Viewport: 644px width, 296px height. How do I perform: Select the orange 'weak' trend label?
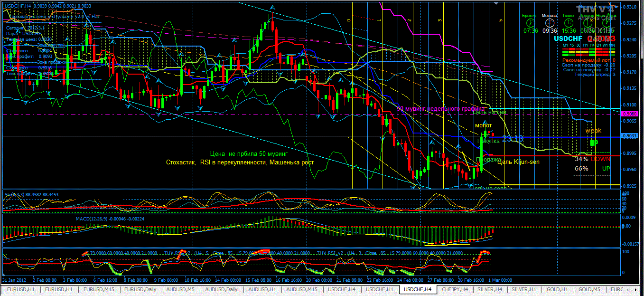click(x=593, y=130)
